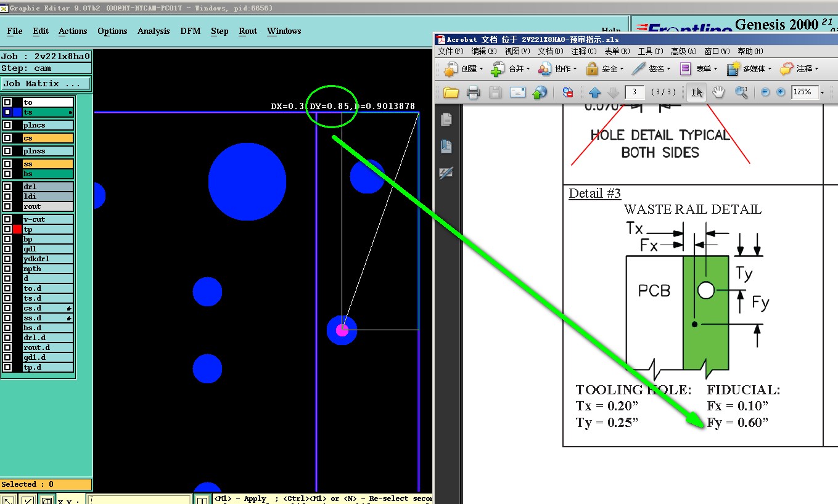Open the Actions menu in Graphic Editor
Image resolution: width=838 pixels, height=504 pixels.
tap(73, 31)
